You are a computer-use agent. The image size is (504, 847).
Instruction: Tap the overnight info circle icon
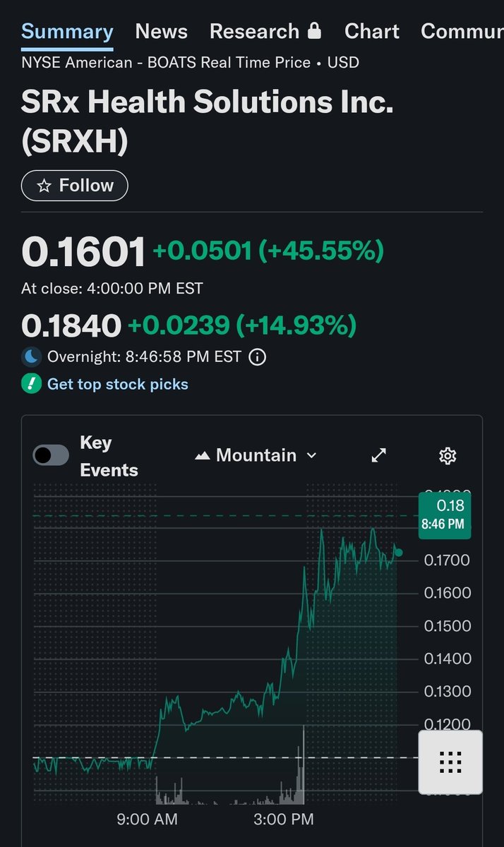click(x=258, y=356)
